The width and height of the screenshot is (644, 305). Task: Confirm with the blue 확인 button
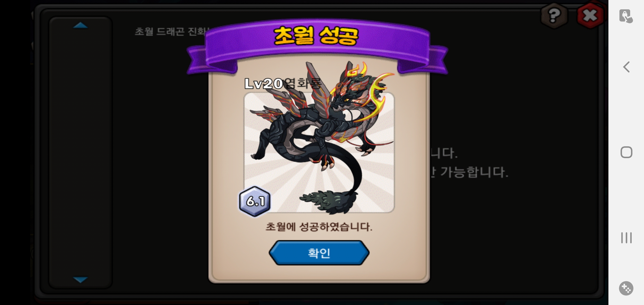click(319, 253)
